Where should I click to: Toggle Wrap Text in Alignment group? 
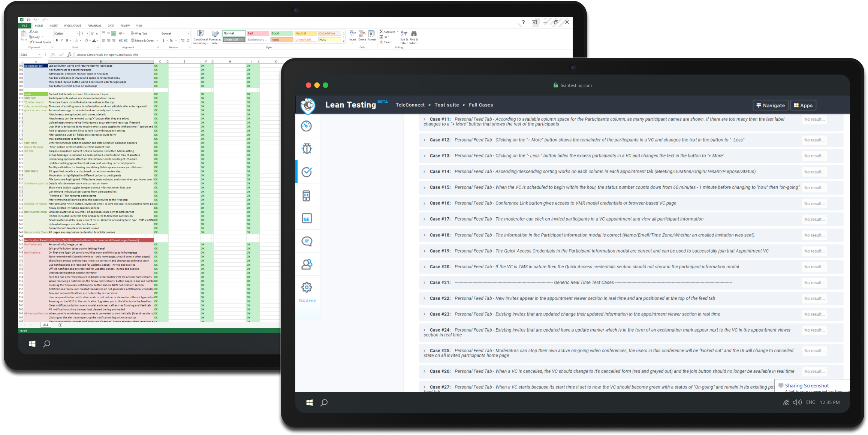[139, 33]
